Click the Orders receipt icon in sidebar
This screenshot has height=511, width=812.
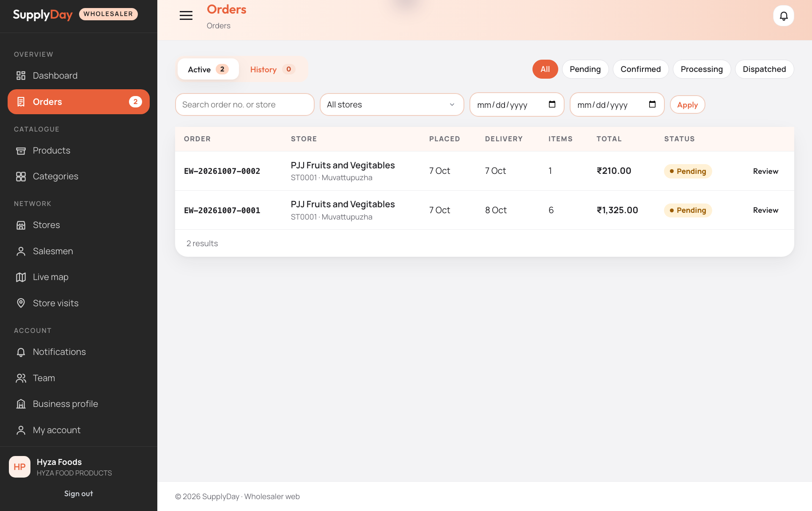point(21,102)
